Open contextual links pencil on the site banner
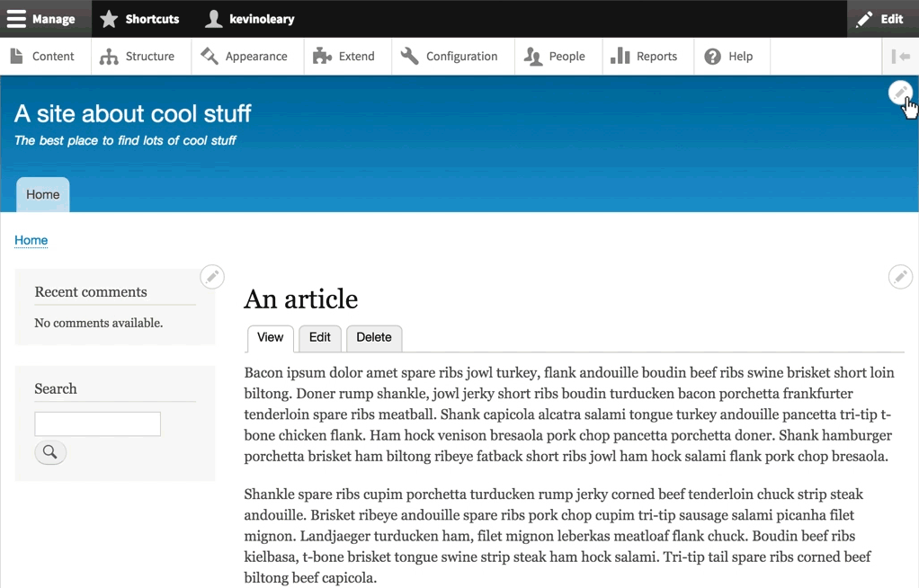This screenshot has height=588, width=919. click(900, 93)
